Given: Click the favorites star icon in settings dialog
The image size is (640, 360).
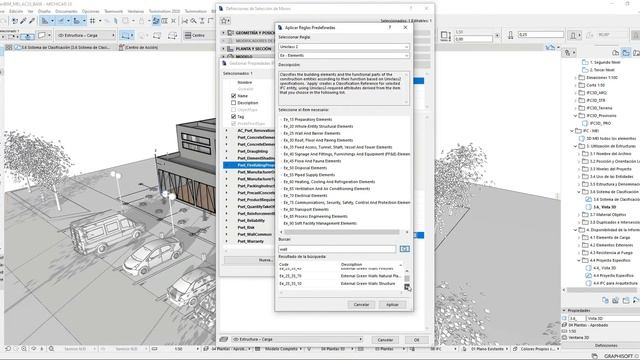Looking at the screenshot, I should click(x=225, y=20).
